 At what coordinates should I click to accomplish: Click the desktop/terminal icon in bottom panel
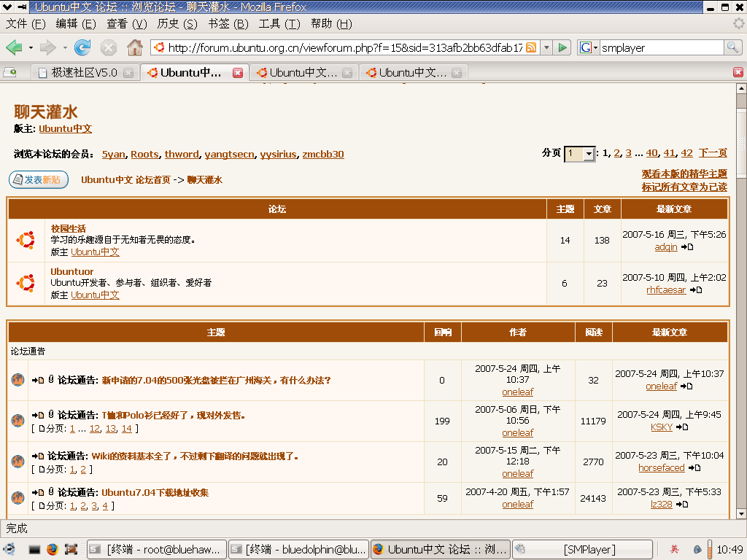[34, 549]
